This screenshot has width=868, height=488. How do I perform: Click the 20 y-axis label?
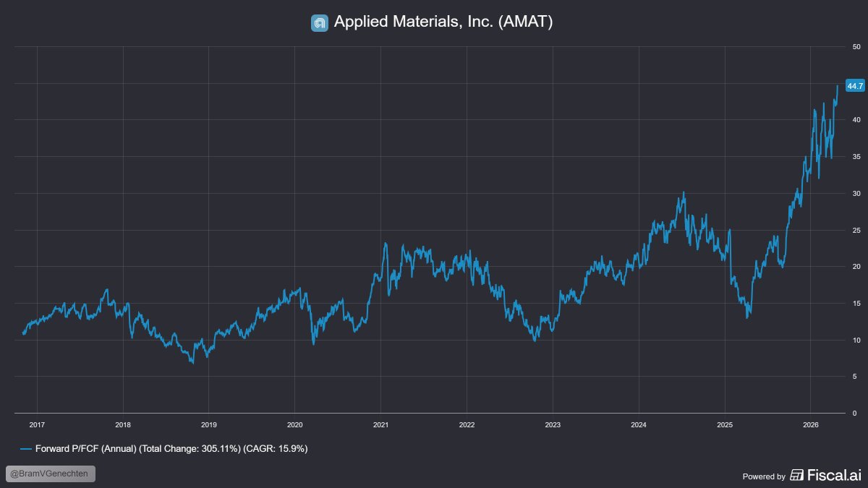[857, 267]
